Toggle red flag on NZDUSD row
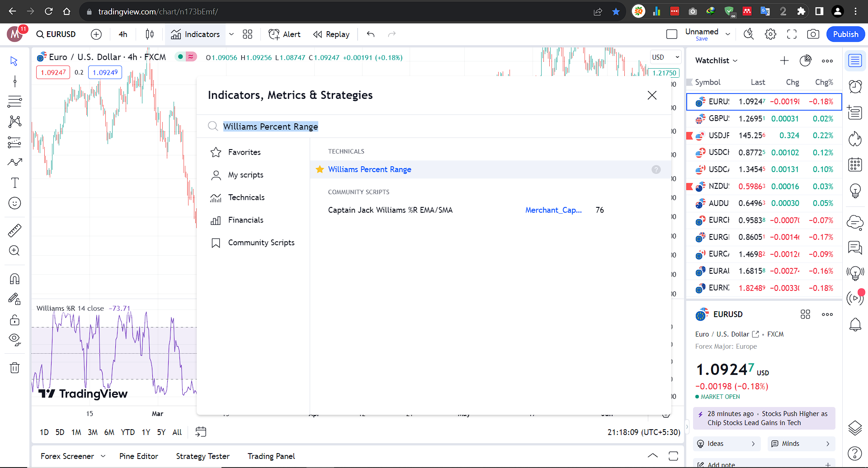The image size is (868, 468). tap(690, 186)
